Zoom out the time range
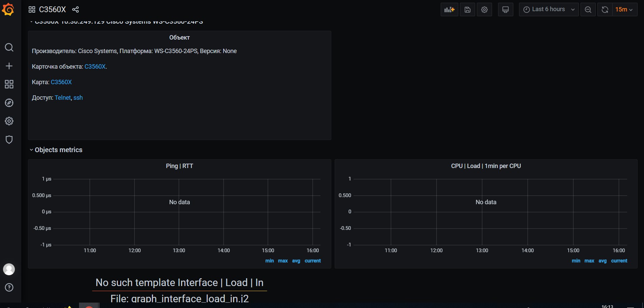The width and height of the screenshot is (644, 308). tap(588, 9)
